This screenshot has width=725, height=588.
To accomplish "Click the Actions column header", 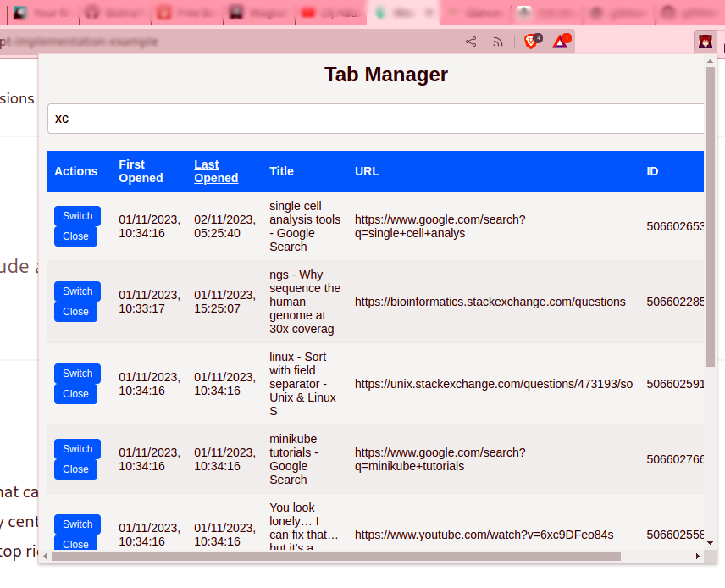I will [76, 171].
